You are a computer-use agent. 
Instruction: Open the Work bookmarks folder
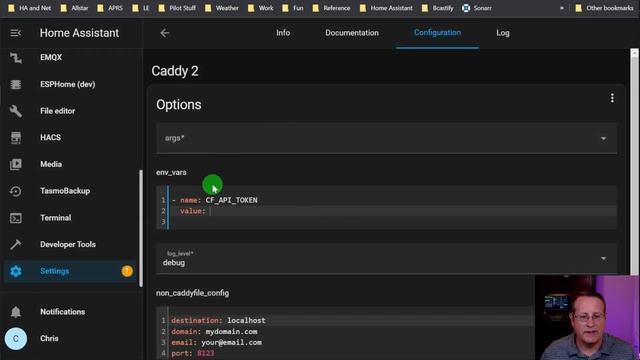point(260,8)
